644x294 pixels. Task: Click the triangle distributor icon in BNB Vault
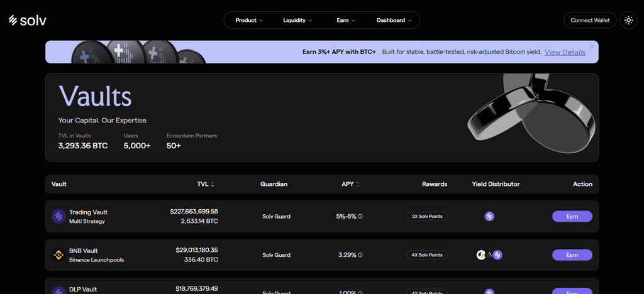click(489, 254)
